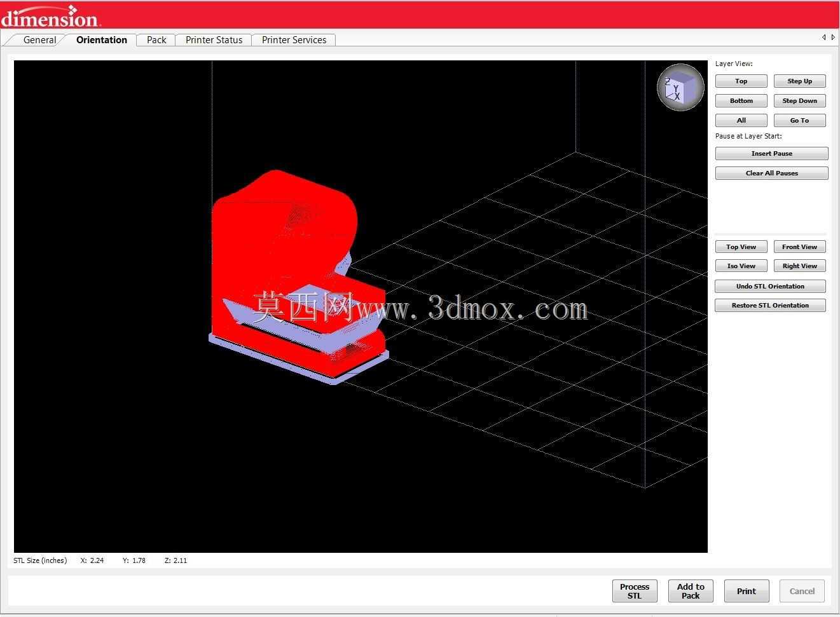Click the Dimension logo
The width and height of the screenshot is (840, 617).
[50, 17]
